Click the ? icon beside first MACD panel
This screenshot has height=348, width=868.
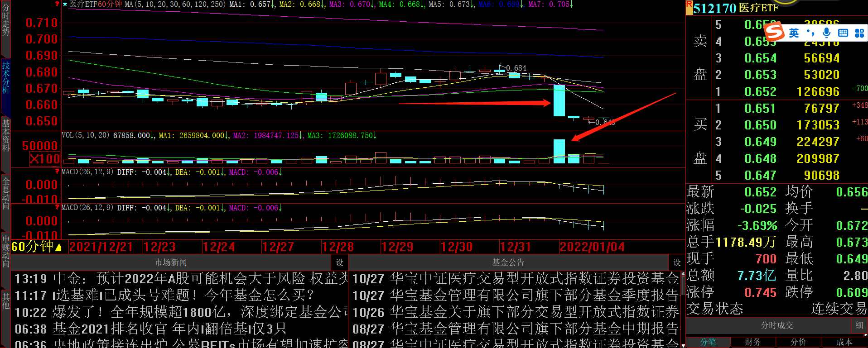click(57, 172)
